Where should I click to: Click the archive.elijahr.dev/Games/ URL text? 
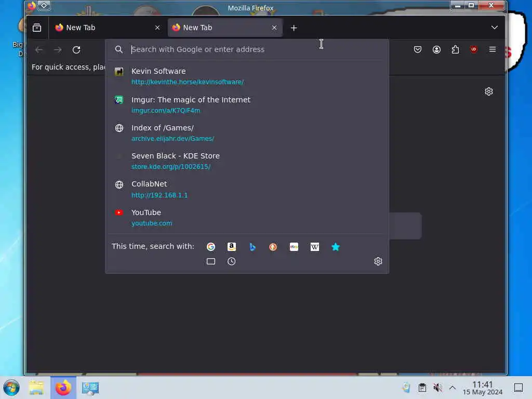(172, 139)
